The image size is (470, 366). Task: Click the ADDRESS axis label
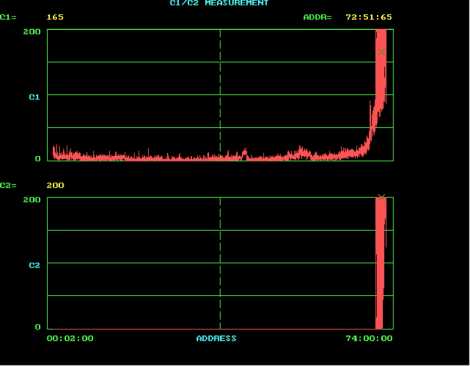(216, 338)
